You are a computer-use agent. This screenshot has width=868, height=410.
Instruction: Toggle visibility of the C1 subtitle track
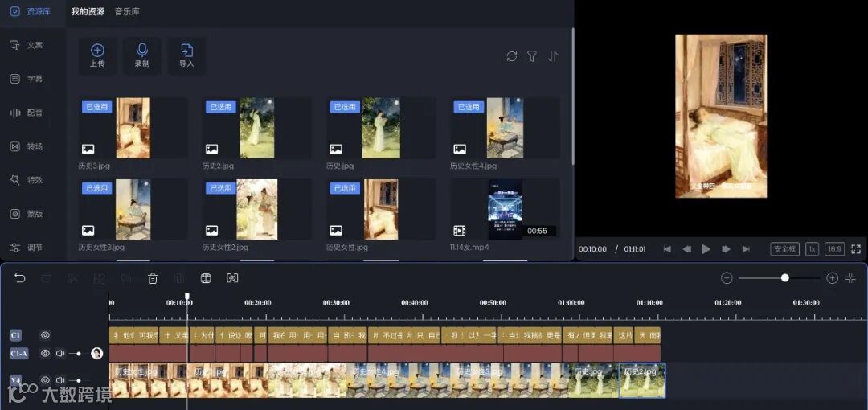45,335
